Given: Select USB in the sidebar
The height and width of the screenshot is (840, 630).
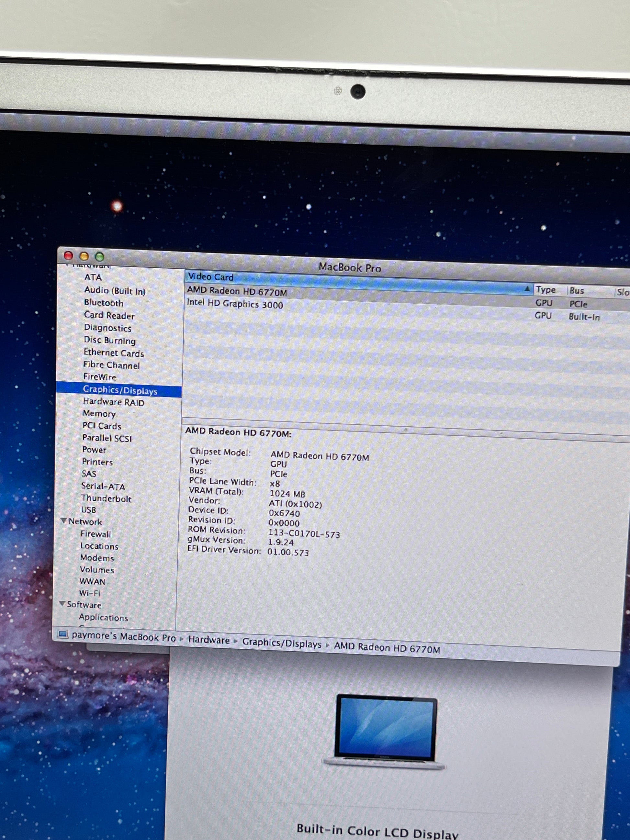Looking at the screenshot, I should [88, 510].
